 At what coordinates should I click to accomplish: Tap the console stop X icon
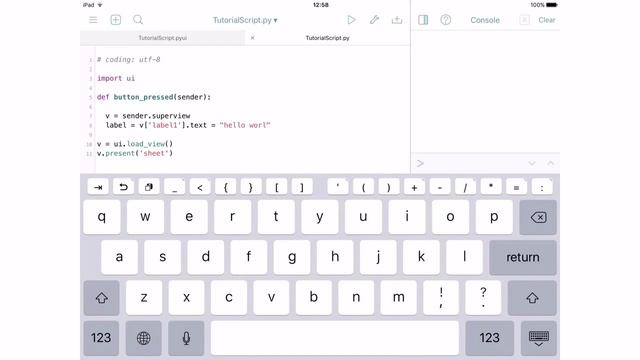[524, 20]
